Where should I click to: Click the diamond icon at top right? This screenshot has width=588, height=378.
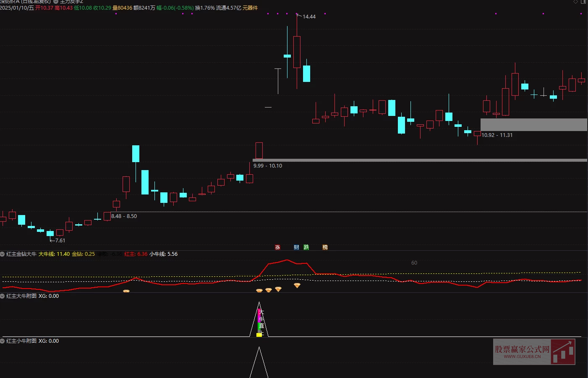575,2
